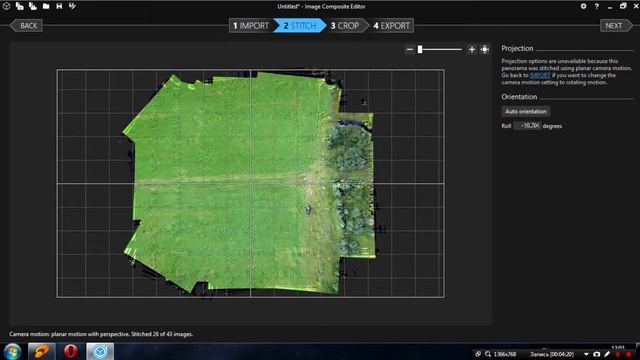Click the stitched panorama preview

click(x=250, y=183)
